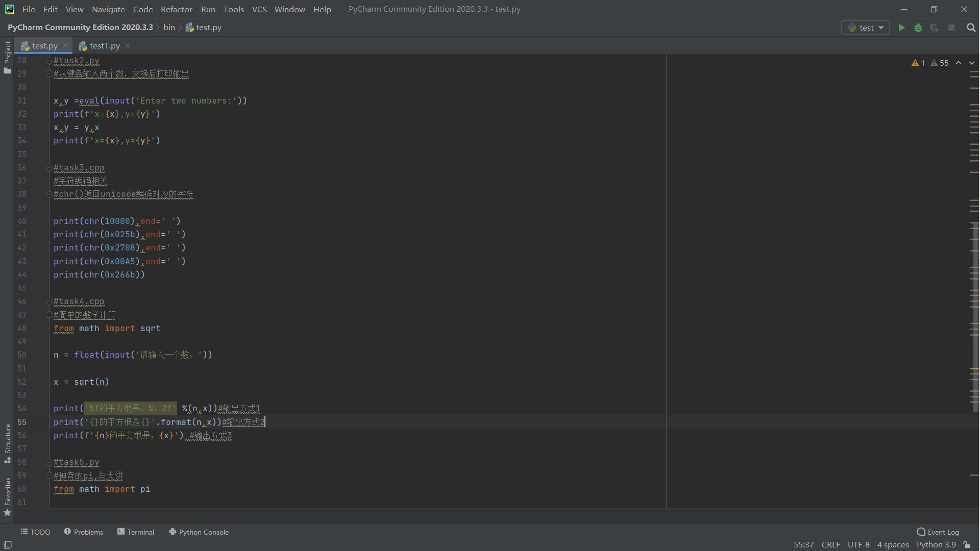This screenshot has width=980, height=551.
Task: Open the Python Console panel
Action: point(199,532)
